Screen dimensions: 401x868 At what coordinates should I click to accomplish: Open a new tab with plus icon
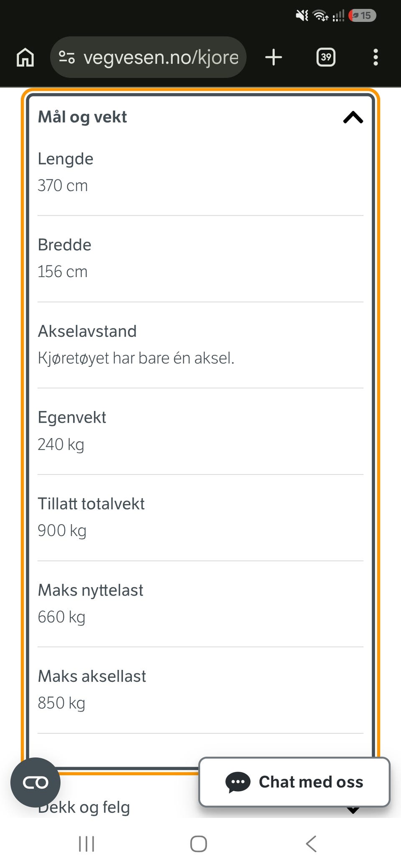274,57
